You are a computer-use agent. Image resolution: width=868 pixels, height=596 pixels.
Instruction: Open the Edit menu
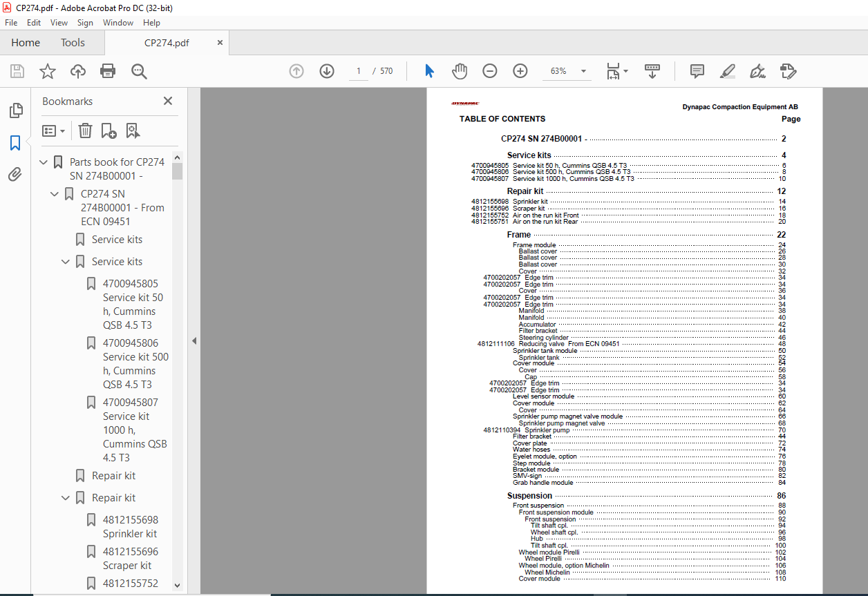[x=35, y=23]
